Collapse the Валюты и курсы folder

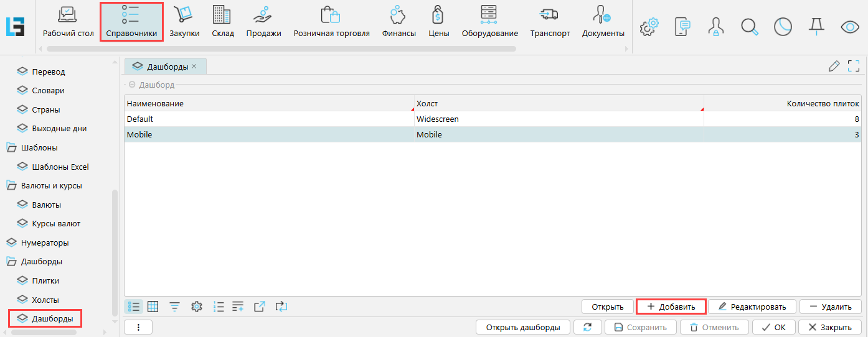pyautogui.click(x=11, y=186)
